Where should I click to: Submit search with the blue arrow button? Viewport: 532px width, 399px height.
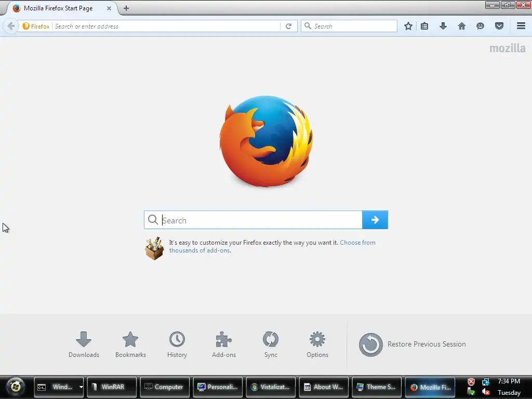coord(375,220)
